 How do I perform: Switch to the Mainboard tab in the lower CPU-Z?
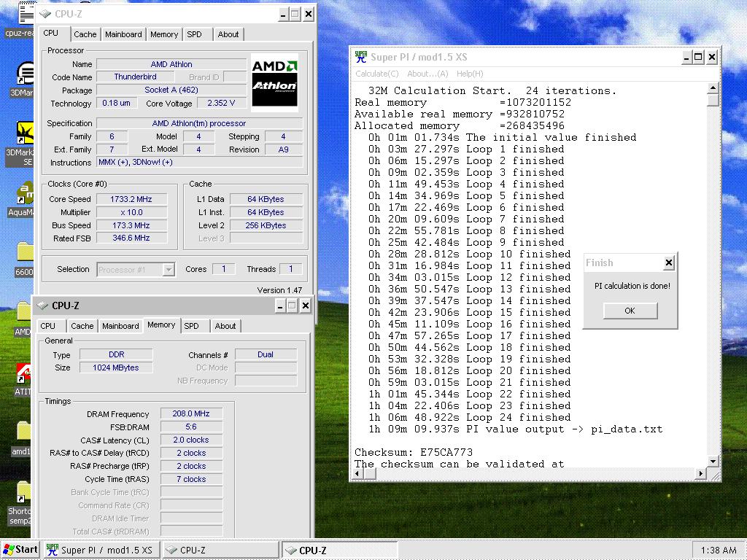pyautogui.click(x=120, y=326)
